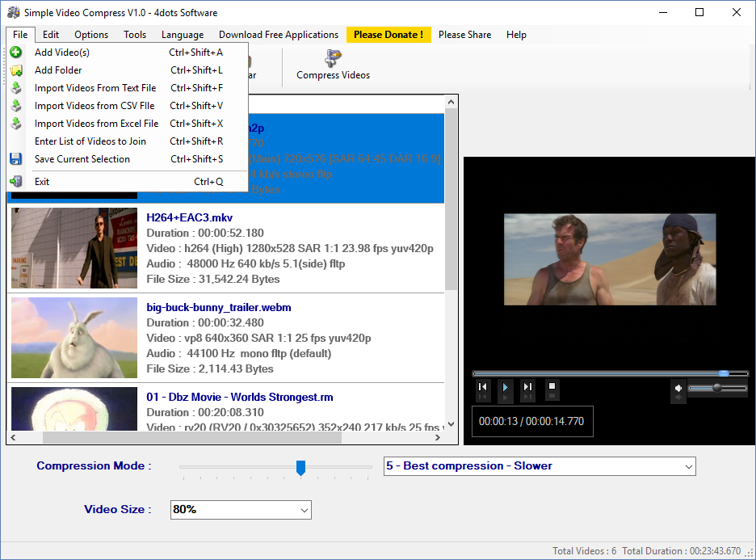Click the Compress Videos toolbar icon
This screenshot has width=756, height=560.
332,59
